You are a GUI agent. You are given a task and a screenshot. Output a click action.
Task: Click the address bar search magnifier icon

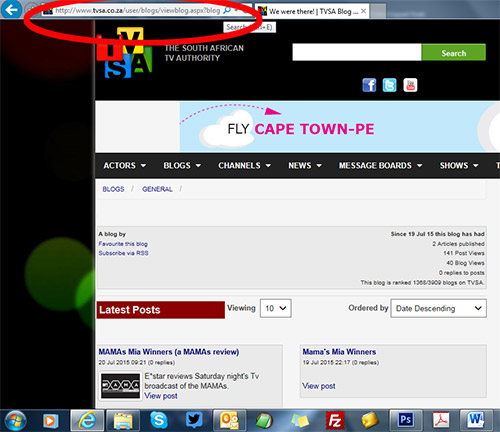coord(227,10)
